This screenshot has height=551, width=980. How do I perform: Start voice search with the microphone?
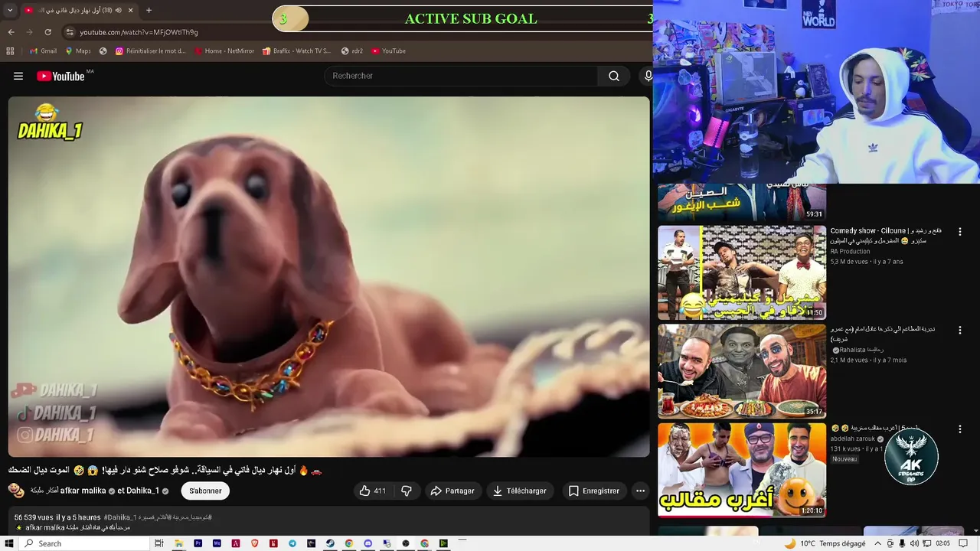(648, 76)
